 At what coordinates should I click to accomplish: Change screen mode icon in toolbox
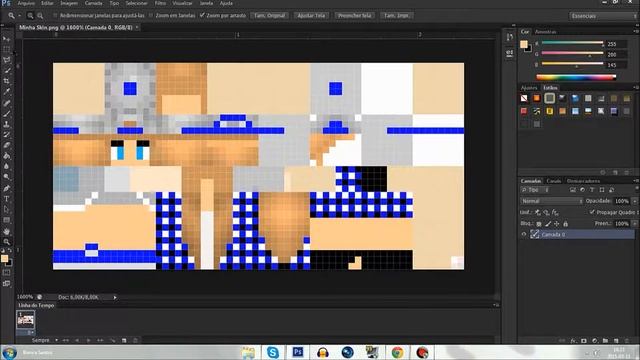[7, 283]
